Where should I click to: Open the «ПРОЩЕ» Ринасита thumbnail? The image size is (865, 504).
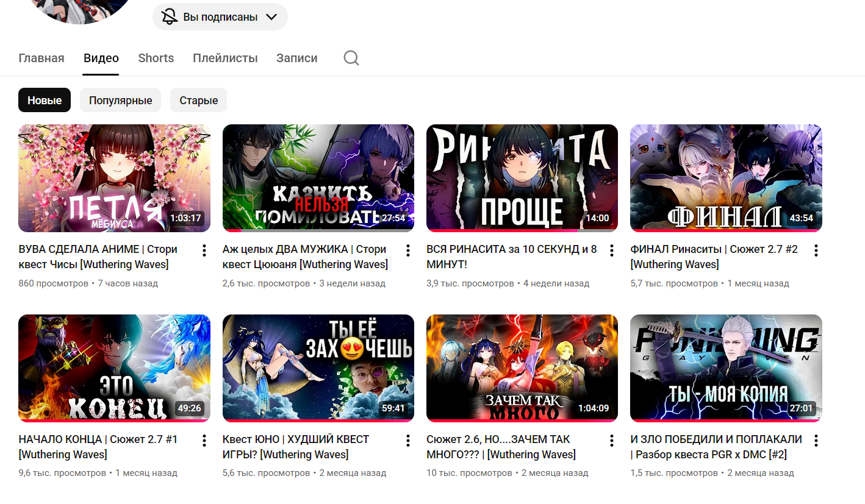click(522, 178)
